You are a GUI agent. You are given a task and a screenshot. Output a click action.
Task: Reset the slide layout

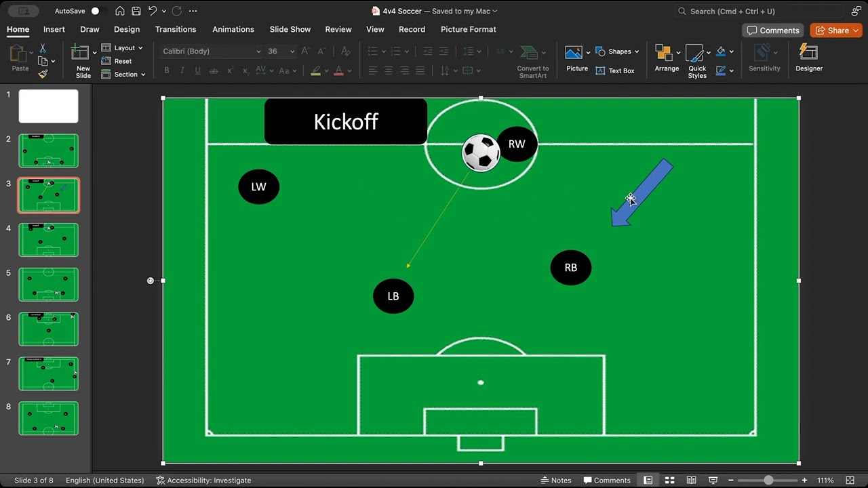117,61
